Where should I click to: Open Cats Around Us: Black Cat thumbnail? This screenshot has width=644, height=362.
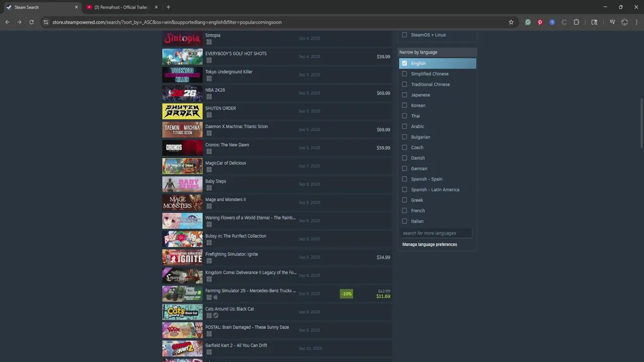182,312
